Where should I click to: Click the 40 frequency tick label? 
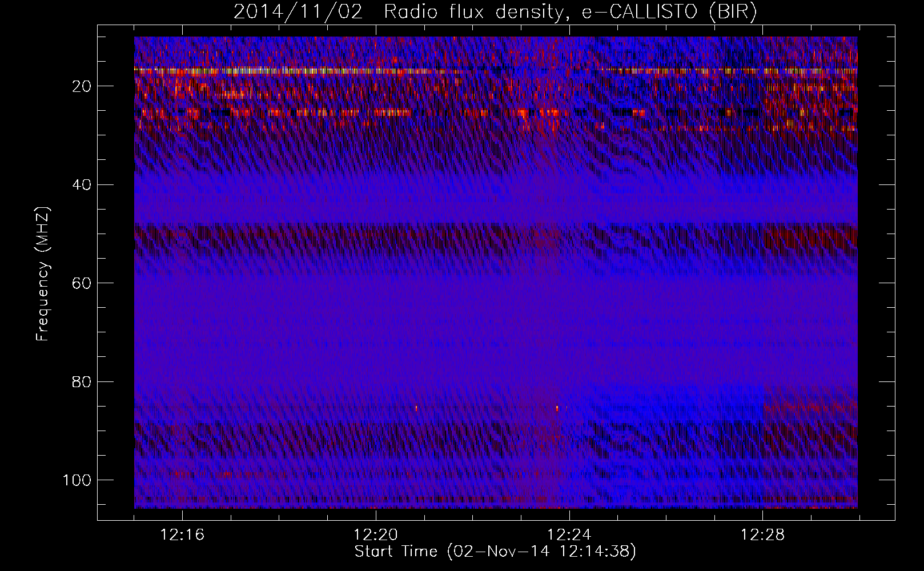click(x=82, y=185)
